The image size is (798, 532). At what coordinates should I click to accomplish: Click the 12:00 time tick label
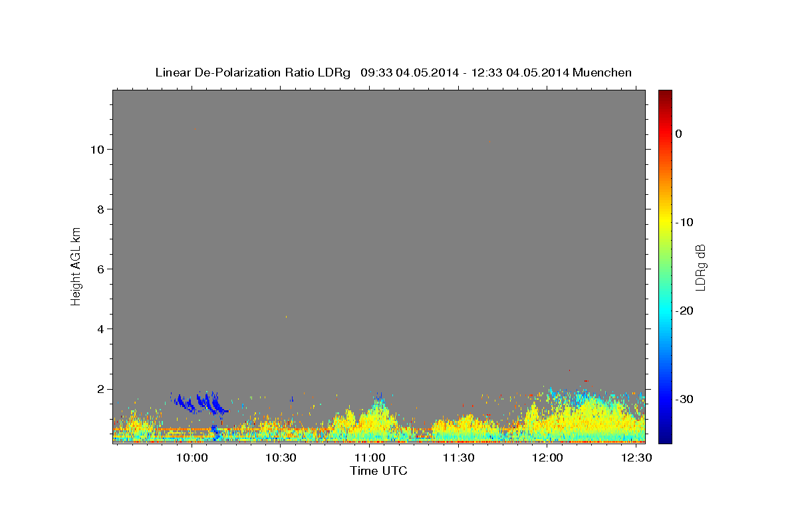pos(547,458)
